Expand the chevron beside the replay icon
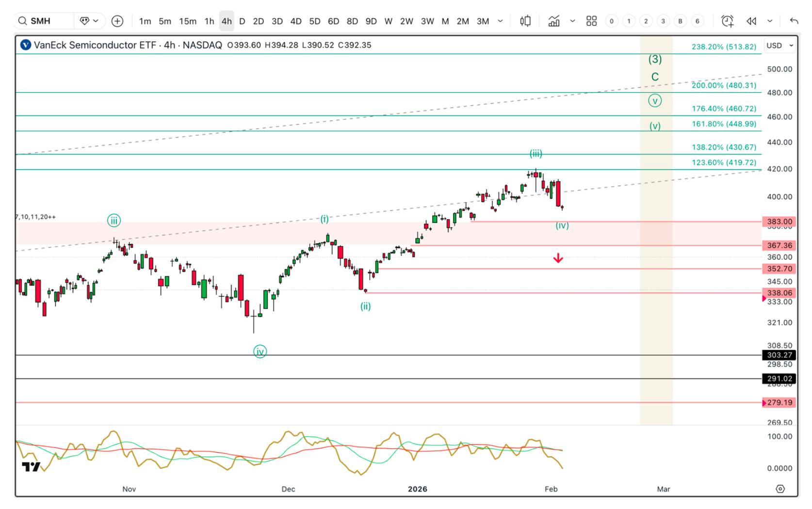Image resolution: width=812 pixels, height=509 pixels. pyautogui.click(x=770, y=21)
